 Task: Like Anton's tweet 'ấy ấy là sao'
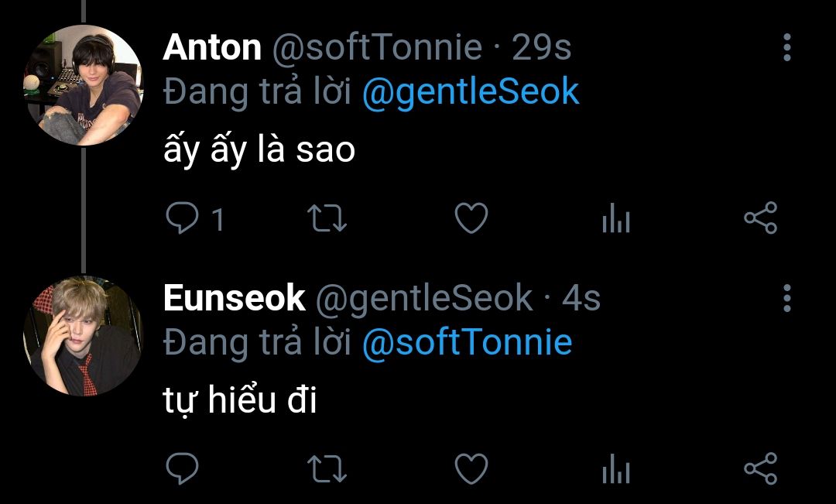471,219
